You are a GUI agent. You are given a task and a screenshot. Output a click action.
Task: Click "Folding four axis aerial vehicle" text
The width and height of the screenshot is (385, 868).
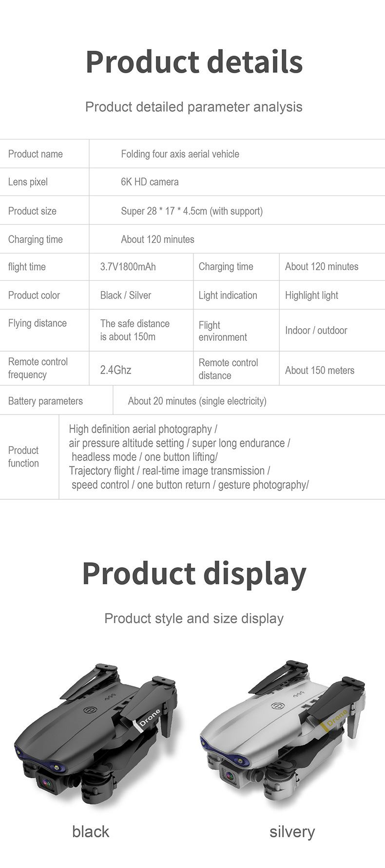point(180,154)
